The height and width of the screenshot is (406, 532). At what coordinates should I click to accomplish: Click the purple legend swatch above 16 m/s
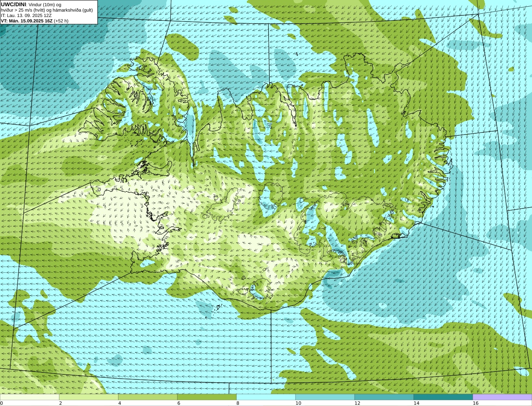(502, 397)
